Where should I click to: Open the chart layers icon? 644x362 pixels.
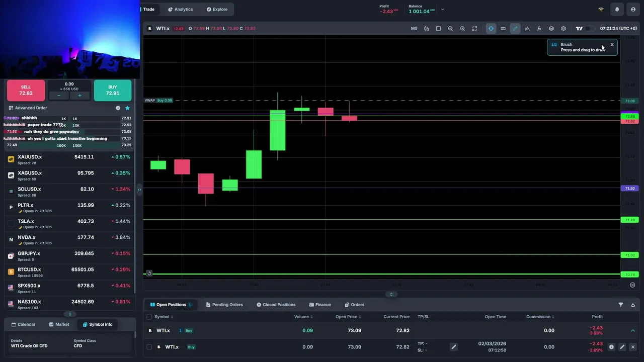(551, 29)
